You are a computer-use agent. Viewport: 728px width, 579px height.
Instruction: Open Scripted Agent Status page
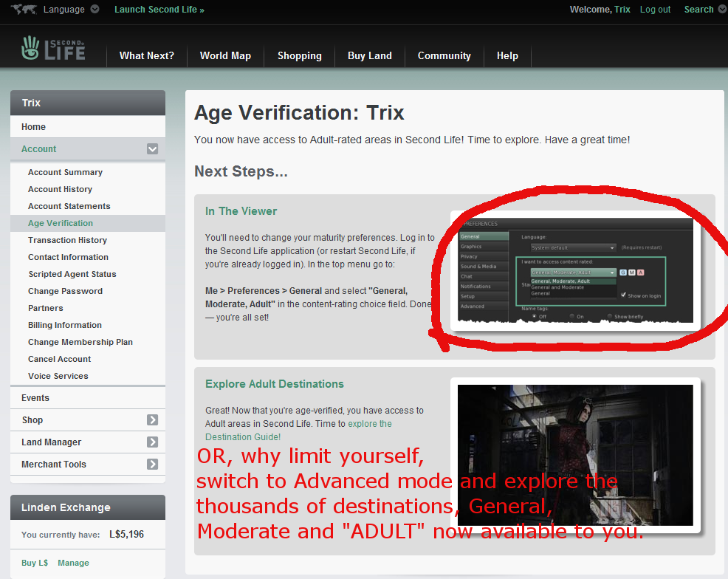tap(72, 275)
